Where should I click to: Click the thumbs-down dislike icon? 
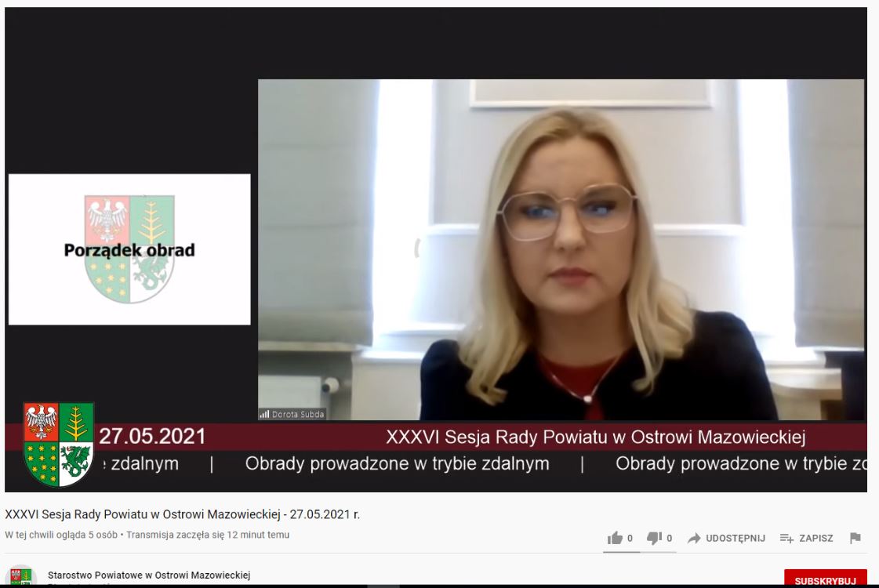[x=654, y=538]
